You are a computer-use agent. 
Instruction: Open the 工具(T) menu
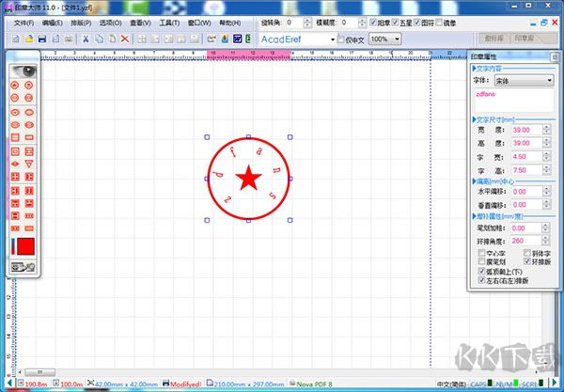(x=170, y=22)
